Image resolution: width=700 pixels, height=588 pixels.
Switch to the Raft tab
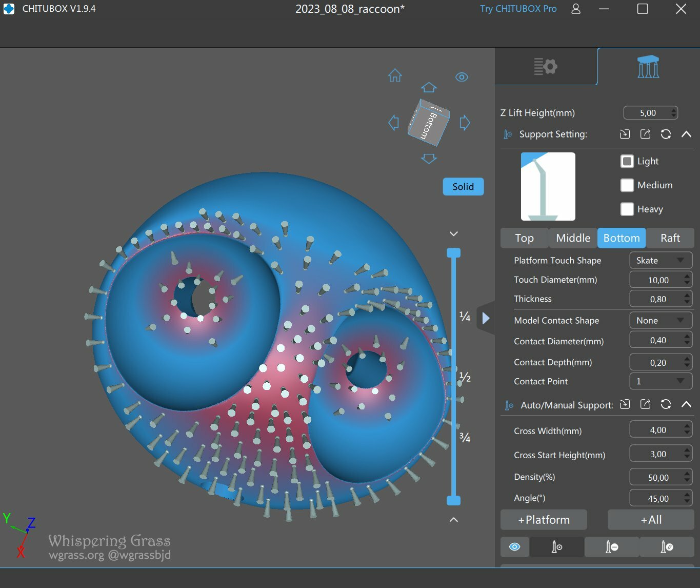click(670, 238)
